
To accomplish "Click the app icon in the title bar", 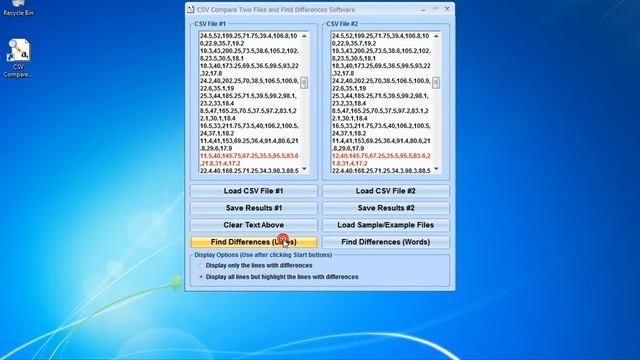I will [191, 9].
